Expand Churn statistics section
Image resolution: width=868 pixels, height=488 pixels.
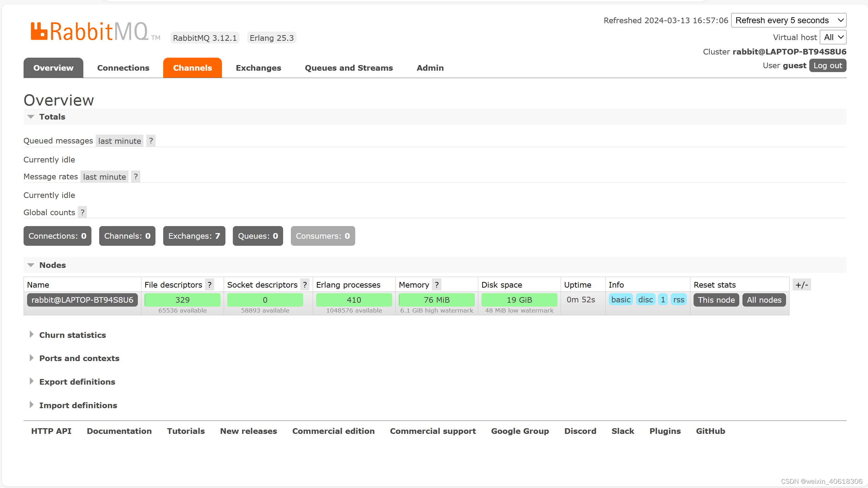(72, 335)
